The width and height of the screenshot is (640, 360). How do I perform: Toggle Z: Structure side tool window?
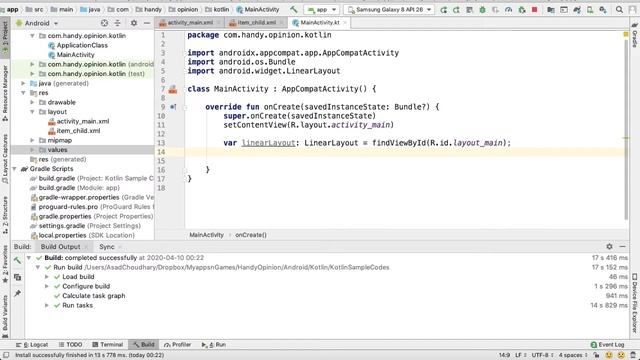5,215
